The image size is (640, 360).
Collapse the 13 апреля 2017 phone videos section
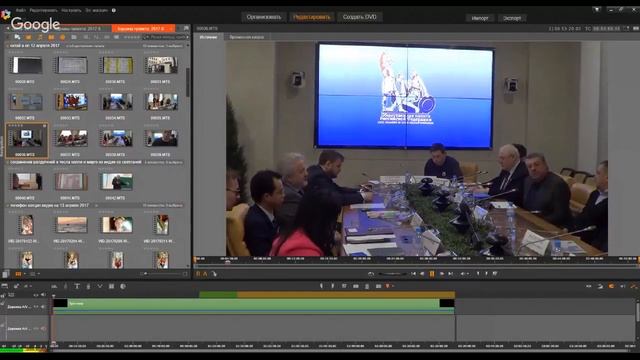coord(7,205)
